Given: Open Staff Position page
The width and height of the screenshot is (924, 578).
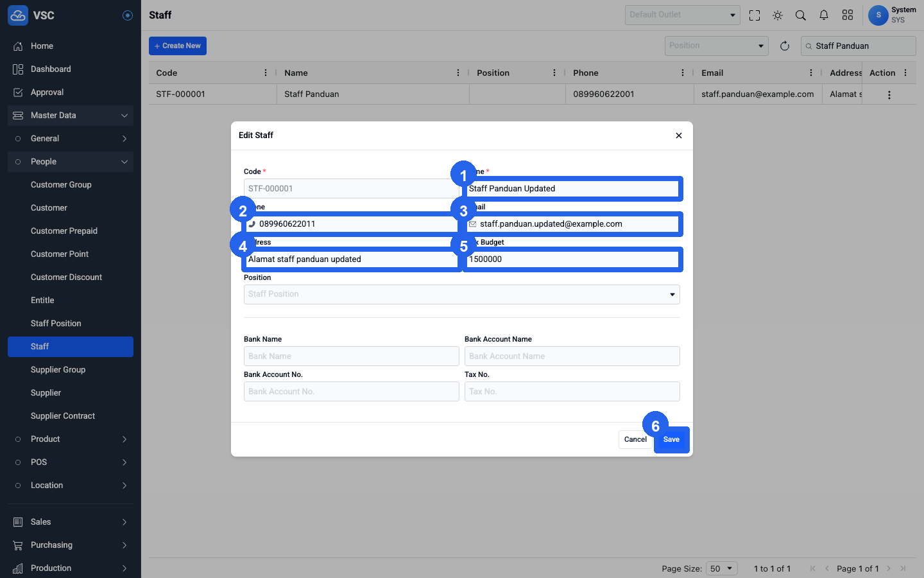Looking at the screenshot, I should coord(71,324).
